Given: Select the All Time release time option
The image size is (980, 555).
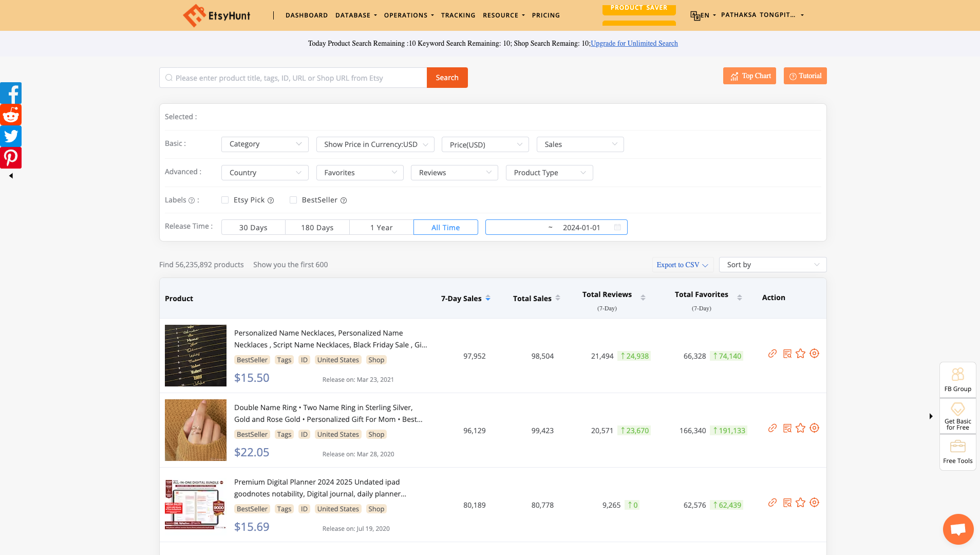Looking at the screenshot, I should (445, 227).
